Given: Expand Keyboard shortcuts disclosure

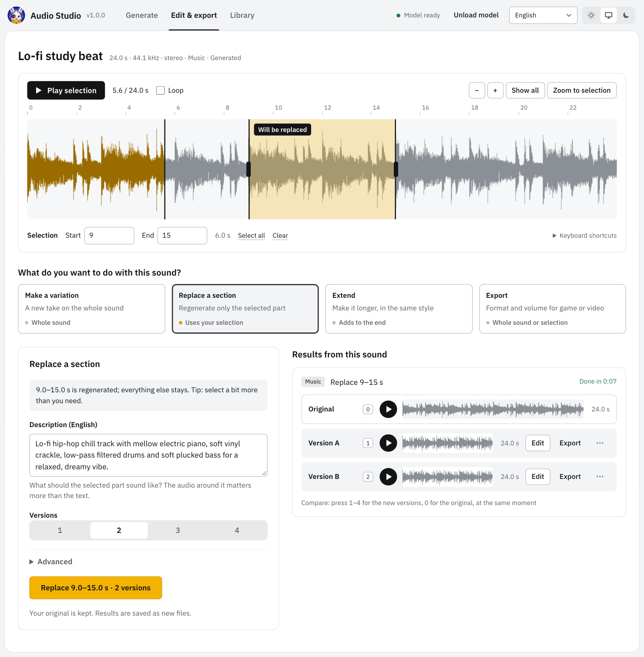Looking at the screenshot, I should [584, 236].
